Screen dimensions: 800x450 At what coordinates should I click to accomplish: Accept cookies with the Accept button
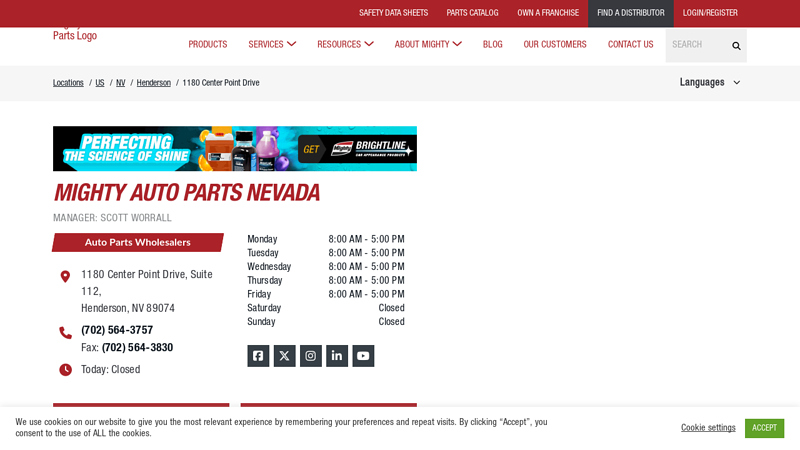(x=764, y=428)
